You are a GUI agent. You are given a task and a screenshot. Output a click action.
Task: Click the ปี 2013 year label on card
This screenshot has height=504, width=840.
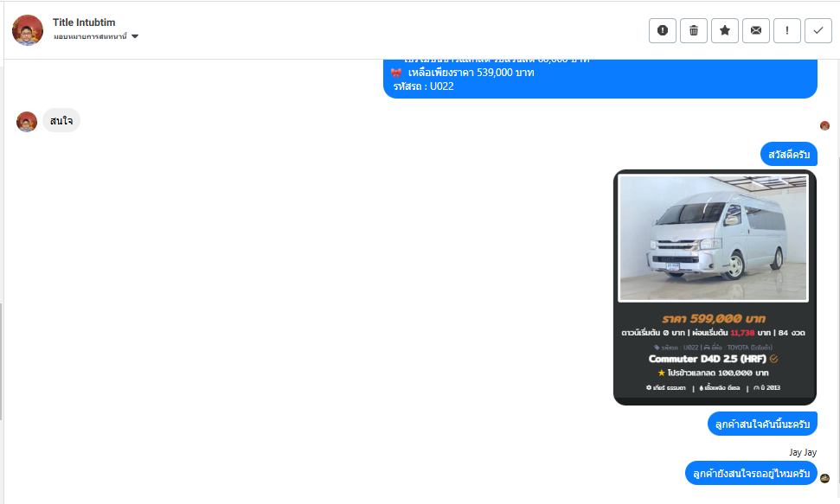766,388
